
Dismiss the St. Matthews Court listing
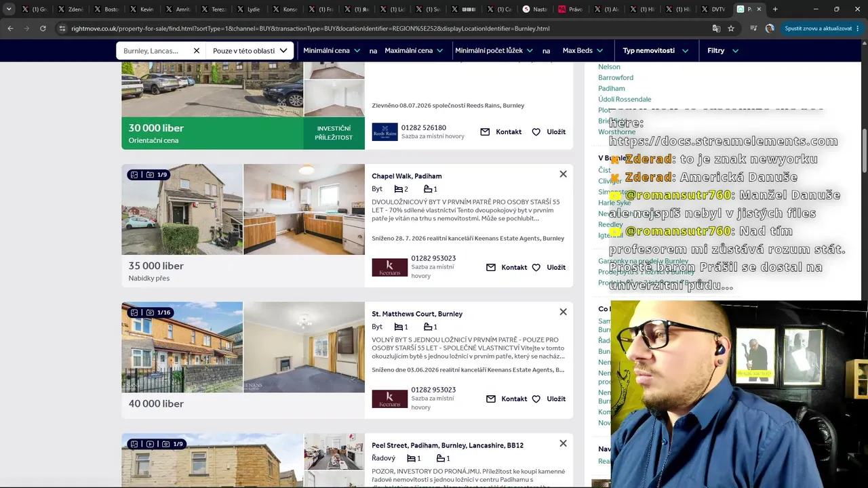pos(563,312)
